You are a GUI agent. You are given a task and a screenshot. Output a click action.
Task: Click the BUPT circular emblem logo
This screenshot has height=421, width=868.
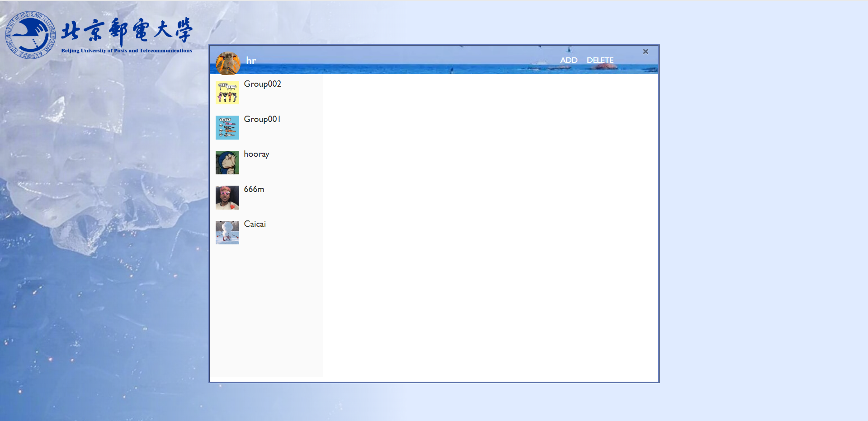pyautogui.click(x=30, y=35)
